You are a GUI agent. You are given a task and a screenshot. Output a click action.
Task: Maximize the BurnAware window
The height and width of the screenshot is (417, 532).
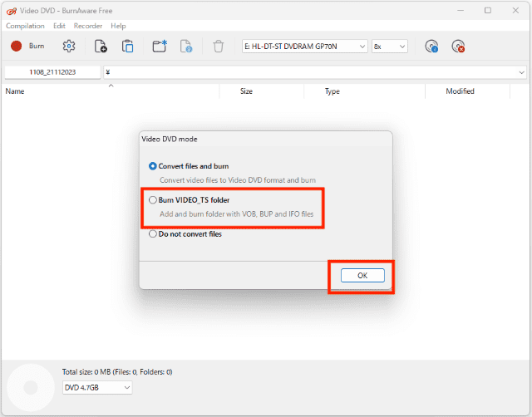(488, 11)
